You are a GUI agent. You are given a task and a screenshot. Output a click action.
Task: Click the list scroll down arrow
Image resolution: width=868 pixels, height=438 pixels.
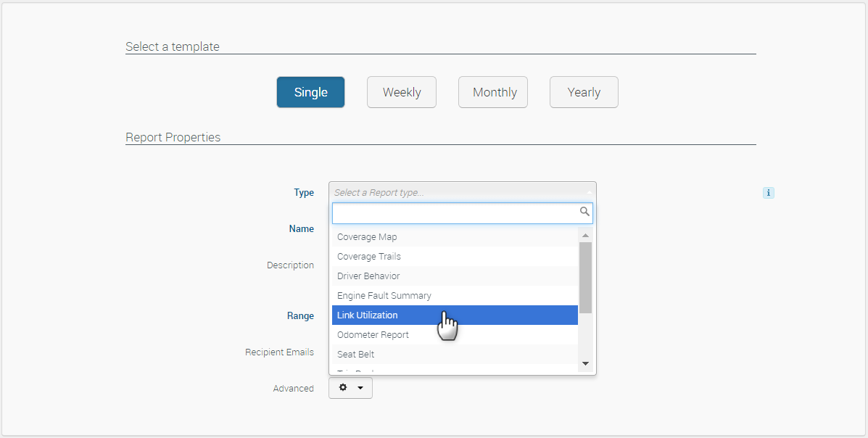tap(585, 364)
